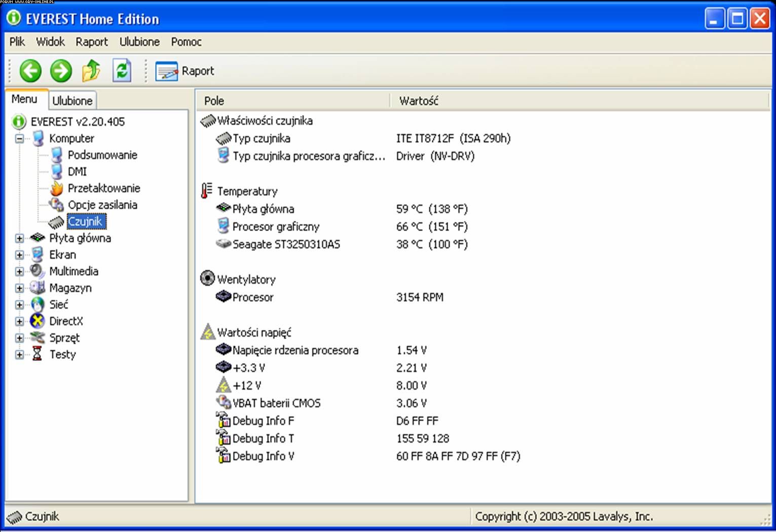Refresh the sensor data using toolbar icon
The image size is (776, 532).
coord(122,70)
